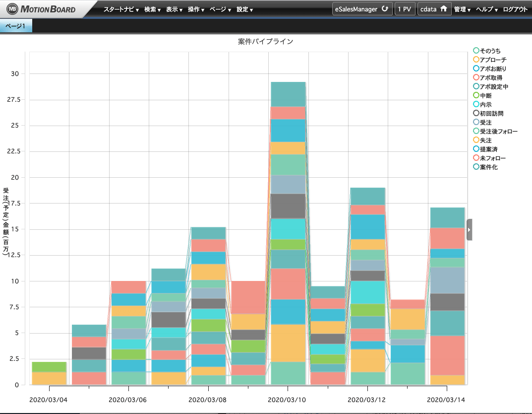This screenshot has height=414, width=532.
Task: Open the 操作 dropdown menu
Action: [196, 9]
